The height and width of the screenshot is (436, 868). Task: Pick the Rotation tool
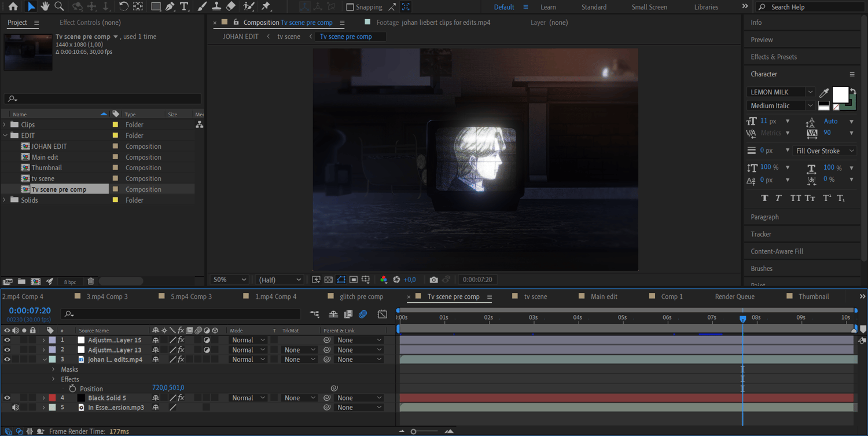[123, 6]
